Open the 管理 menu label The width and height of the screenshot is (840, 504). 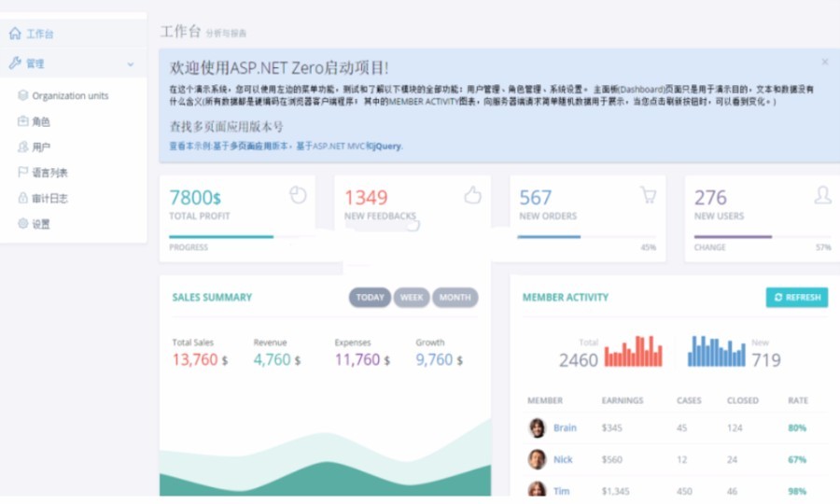coord(35,63)
